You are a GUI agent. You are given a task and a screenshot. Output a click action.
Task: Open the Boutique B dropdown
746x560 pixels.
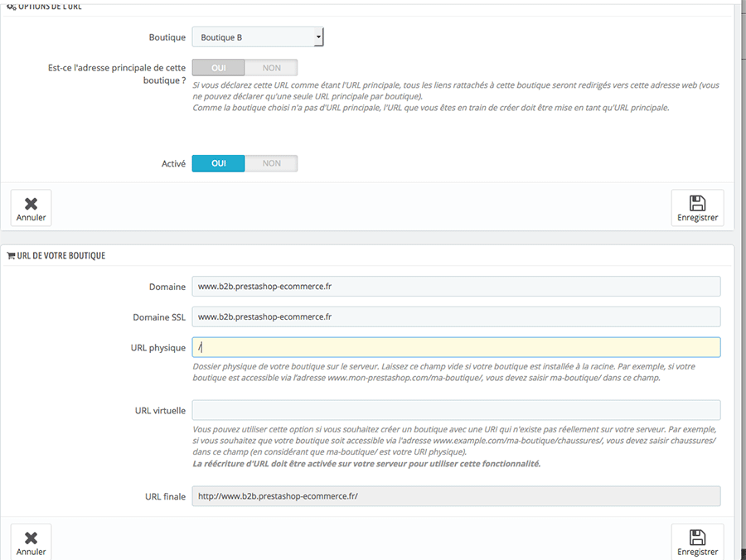pos(258,37)
